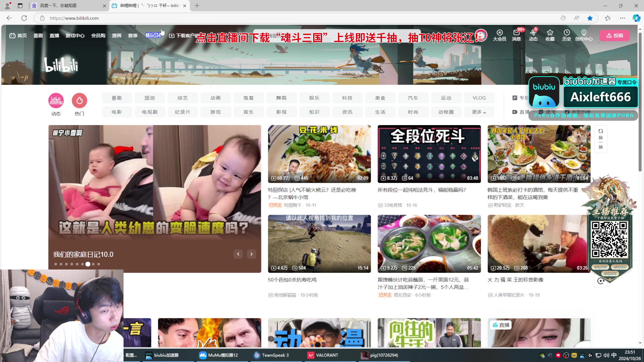Open 游戏中心 in the top navigation
The width and height of the screenshot is (644, 362).
(75, 35)
